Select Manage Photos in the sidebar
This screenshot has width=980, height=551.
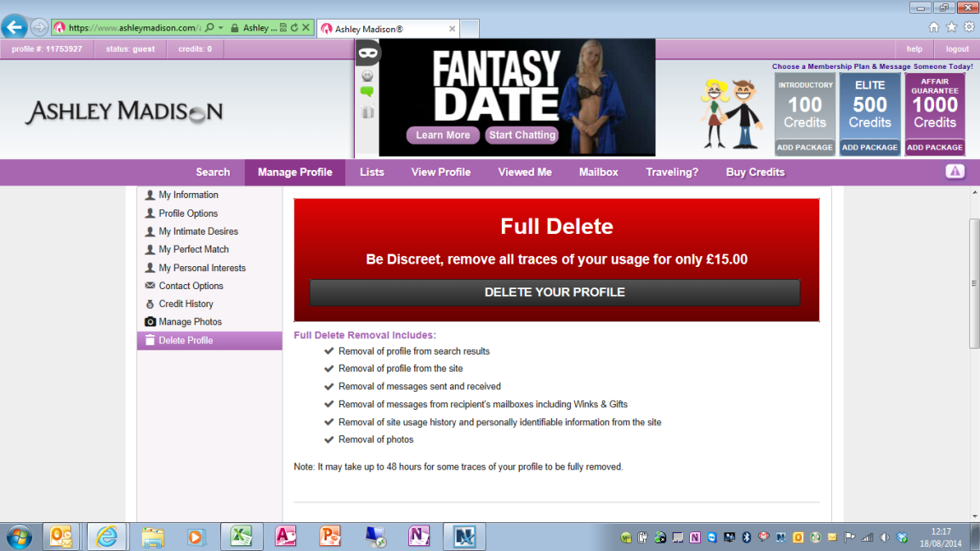(190, 322)
